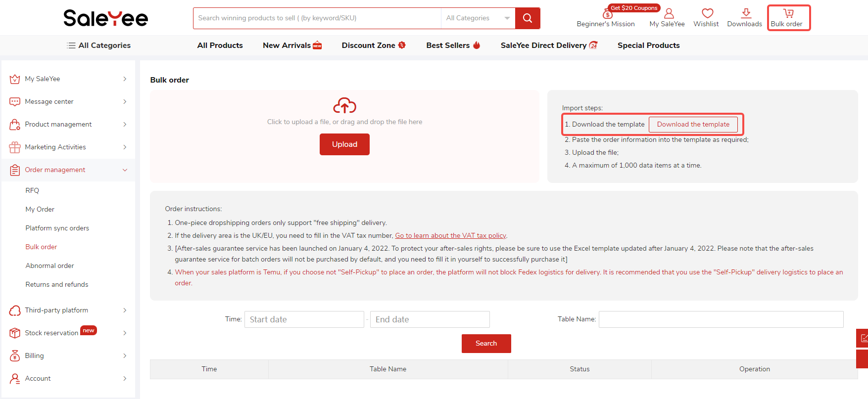Click the My SaleYee crown icon
868x399 pixels.
[x=15, y=79]
